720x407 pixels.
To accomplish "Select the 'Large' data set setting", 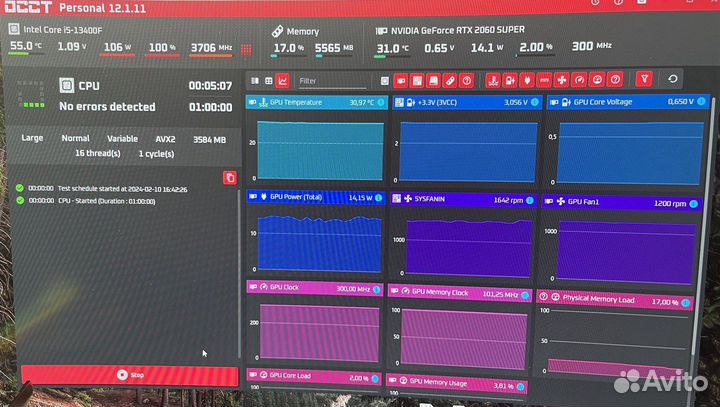I will click(x=32, y=138).
